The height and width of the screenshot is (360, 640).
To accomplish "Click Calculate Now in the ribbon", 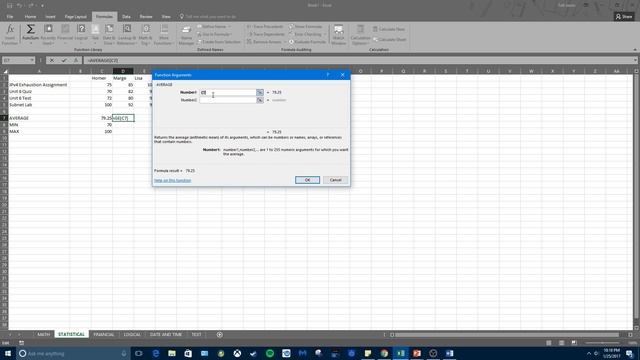I will (x=389, y=29).
